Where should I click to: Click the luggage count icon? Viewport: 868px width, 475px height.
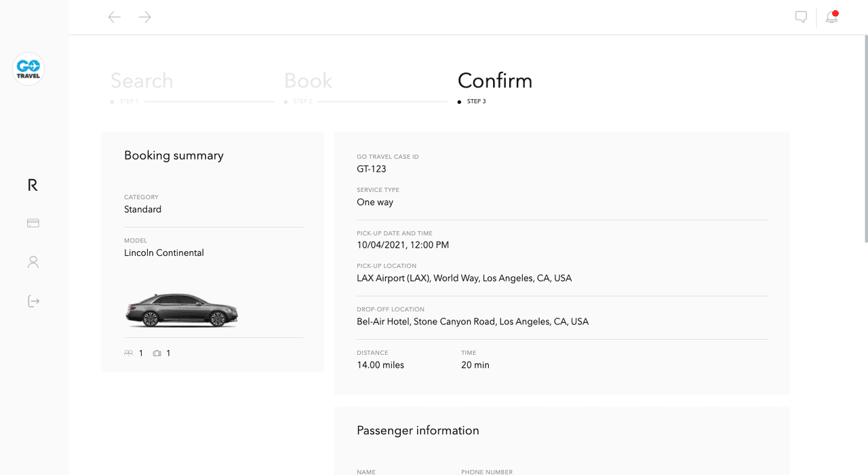157,353
